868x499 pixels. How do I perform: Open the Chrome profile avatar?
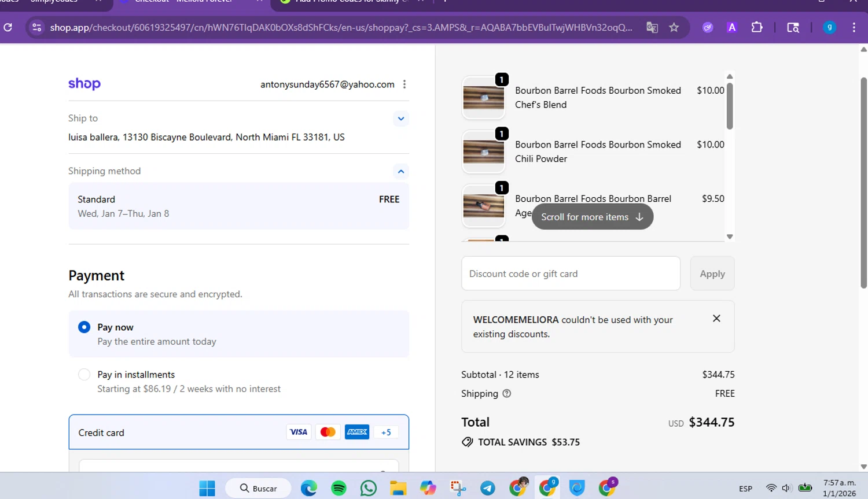829,27
